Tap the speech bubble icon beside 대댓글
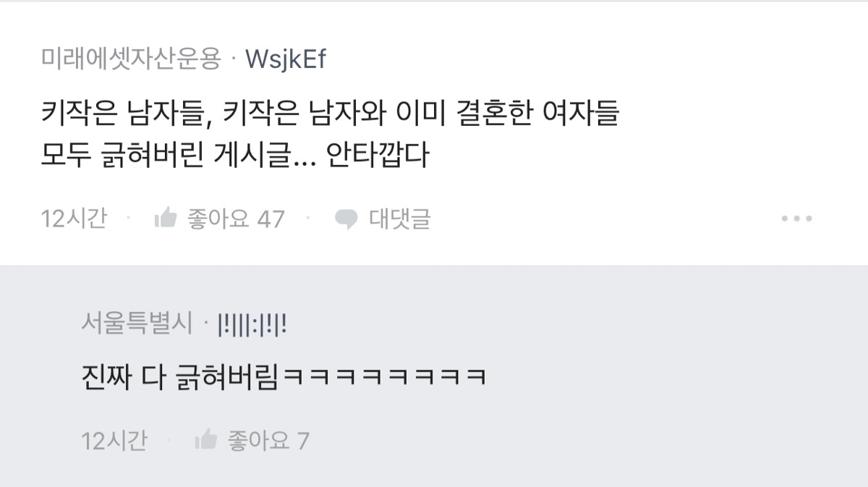The height and width of the screenshot is (487, 868). [x=346, y=219]
